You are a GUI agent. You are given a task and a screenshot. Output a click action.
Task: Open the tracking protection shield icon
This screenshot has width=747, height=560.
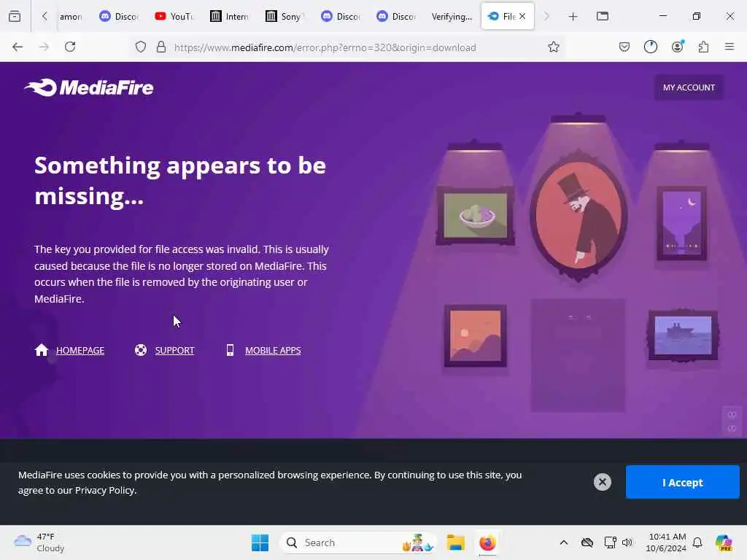[141, 47]
